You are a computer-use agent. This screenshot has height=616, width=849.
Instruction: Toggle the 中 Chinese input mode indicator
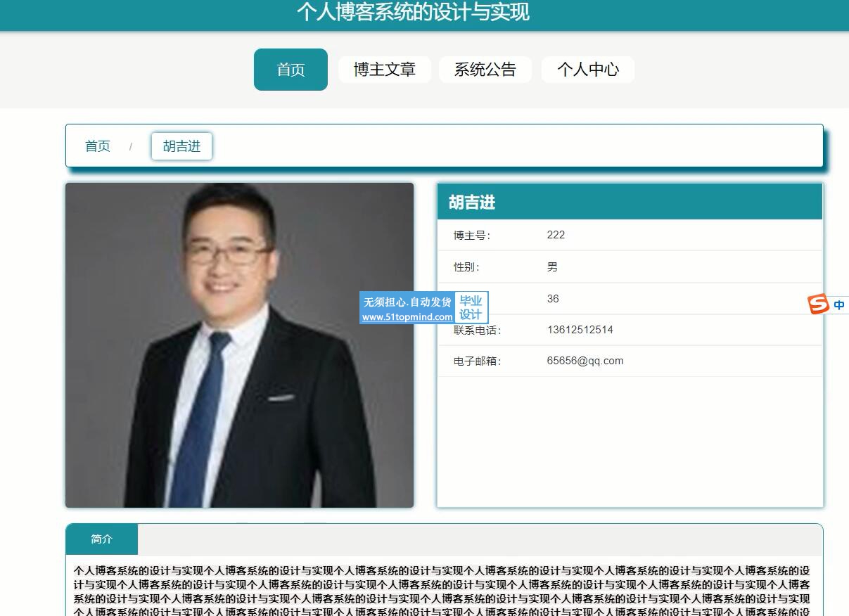point(839,305)
